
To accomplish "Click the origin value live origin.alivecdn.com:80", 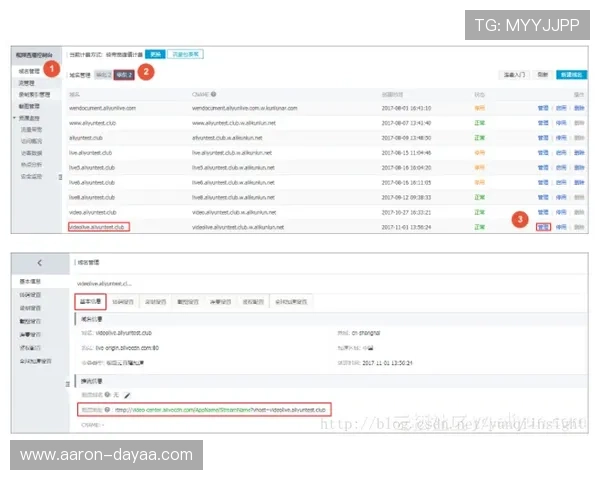I will 127,348.
